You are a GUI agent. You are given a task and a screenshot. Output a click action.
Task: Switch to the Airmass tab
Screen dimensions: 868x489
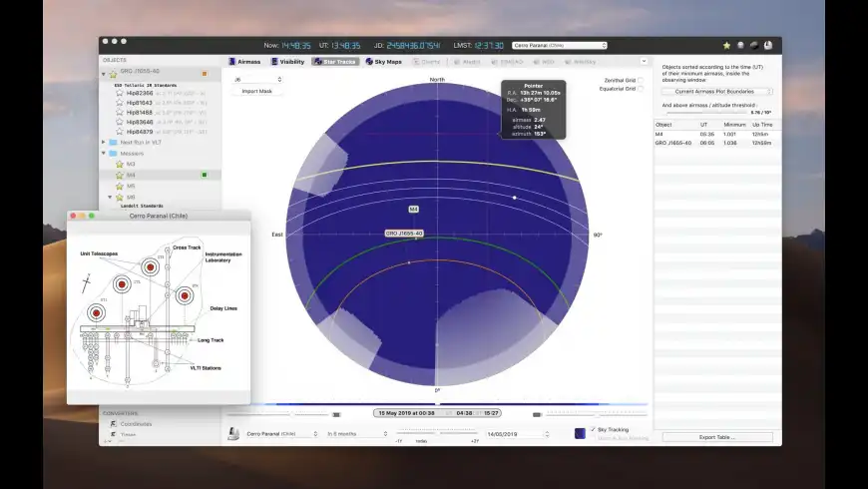245,61
